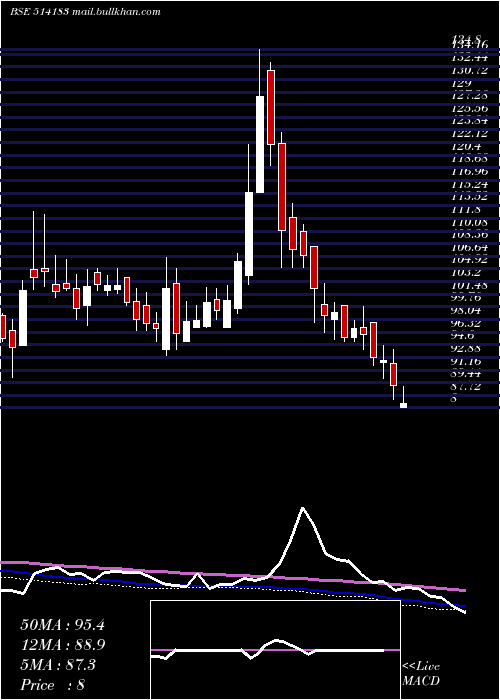Click the Price : 8 readout
The image size is (500, 700).
click(53, 685)
